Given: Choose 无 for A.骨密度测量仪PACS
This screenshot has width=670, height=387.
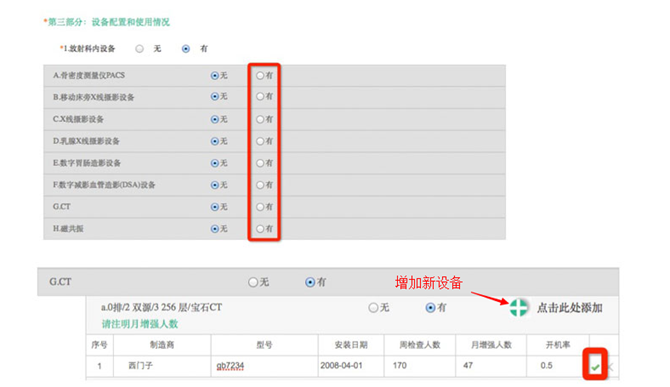Looking at the screenshot, I should 215,76.
